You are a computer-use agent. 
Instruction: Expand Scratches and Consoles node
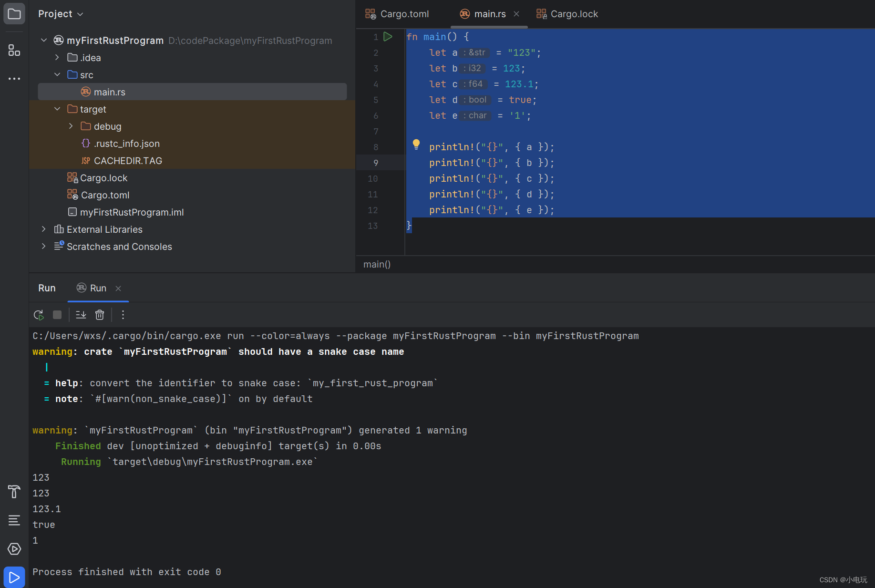point(44,246)
